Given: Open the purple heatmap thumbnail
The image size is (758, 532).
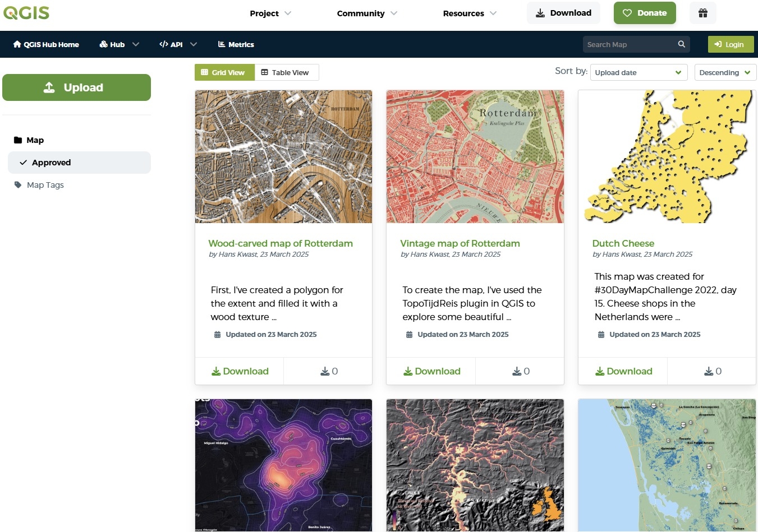Looking at the screenshot, I should click(x=283, y=465).
